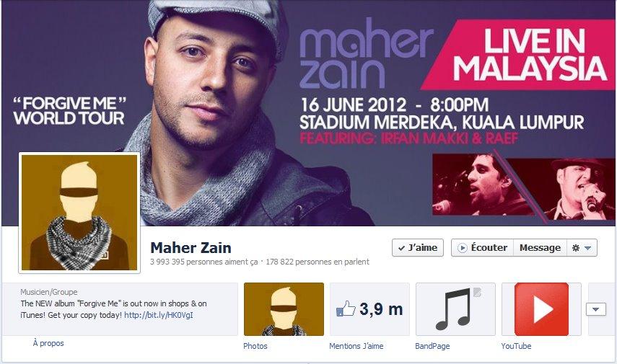
Task: Toggle the J'aime like button
Action: (418, 248)
